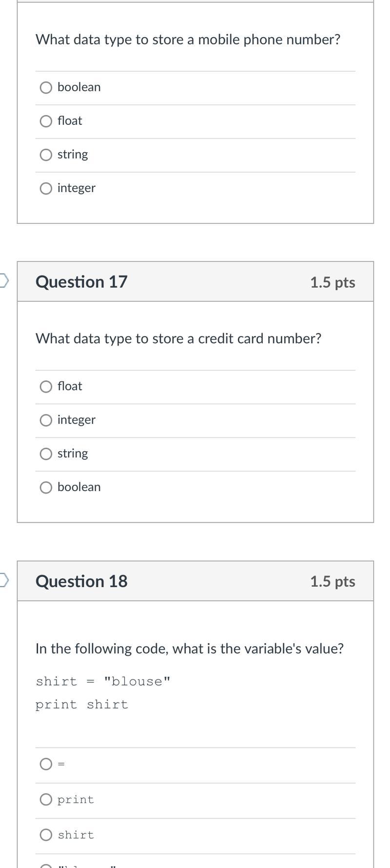Choose float for mobile phone number question
Viewport: 390px width, 868px height.
pos(46,121)
